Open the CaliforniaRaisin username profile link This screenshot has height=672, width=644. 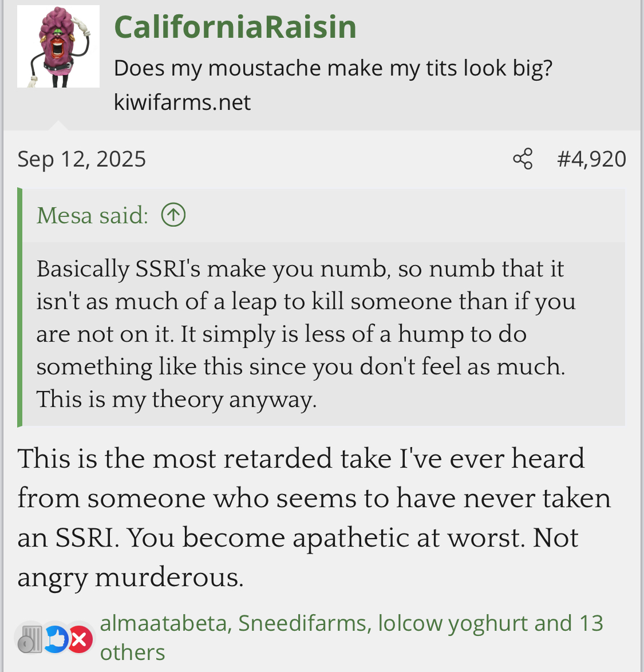(x=235, y=27)
